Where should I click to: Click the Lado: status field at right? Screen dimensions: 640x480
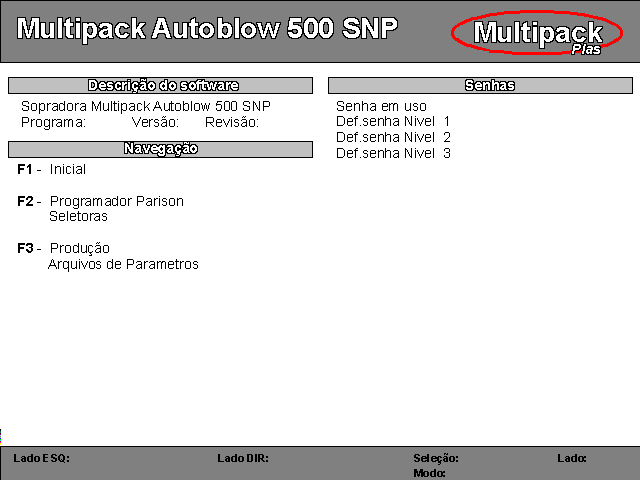572,458
